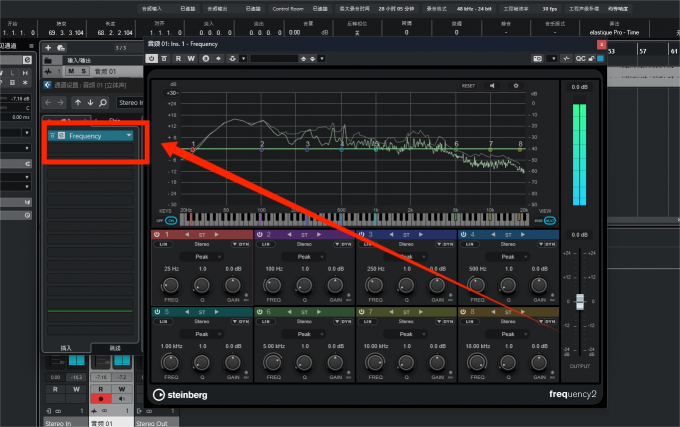Click the A/B compare settings icon
680x427 pixels.
[x=206, y=59]
